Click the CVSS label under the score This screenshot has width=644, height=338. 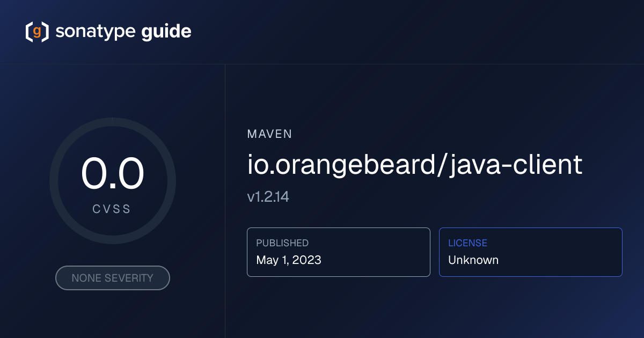[x=112, y=209]
